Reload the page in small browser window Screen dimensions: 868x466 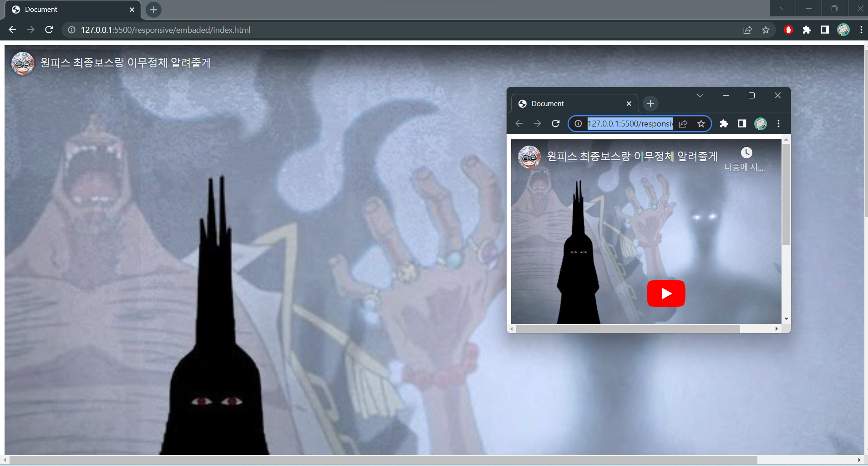click(x=555, y=123)
